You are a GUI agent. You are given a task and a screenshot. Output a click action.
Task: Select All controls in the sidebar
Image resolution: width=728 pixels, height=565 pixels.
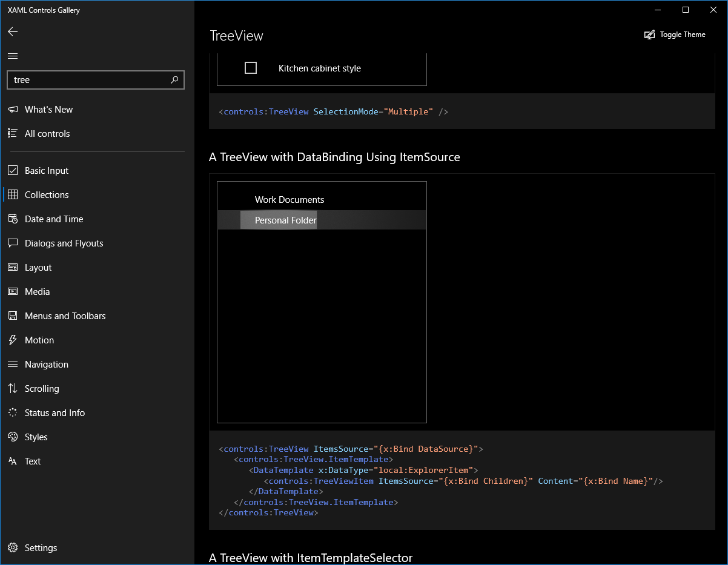point(47,133)
